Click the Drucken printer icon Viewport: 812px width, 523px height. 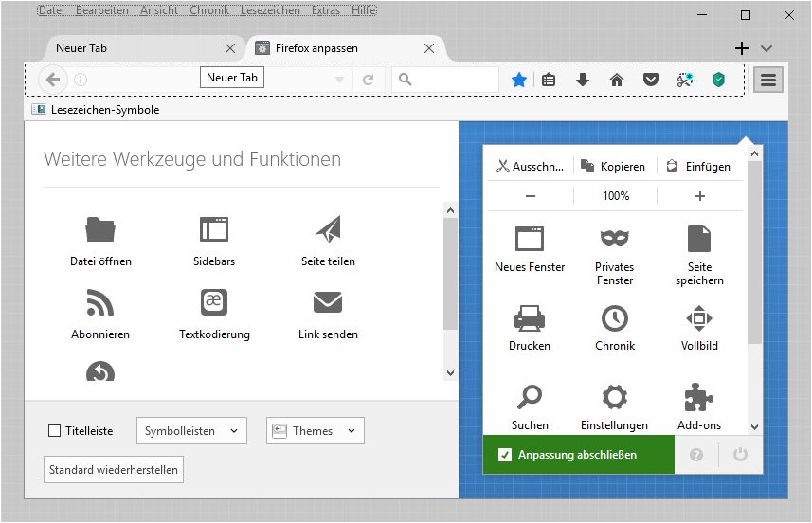click(530, 318)
